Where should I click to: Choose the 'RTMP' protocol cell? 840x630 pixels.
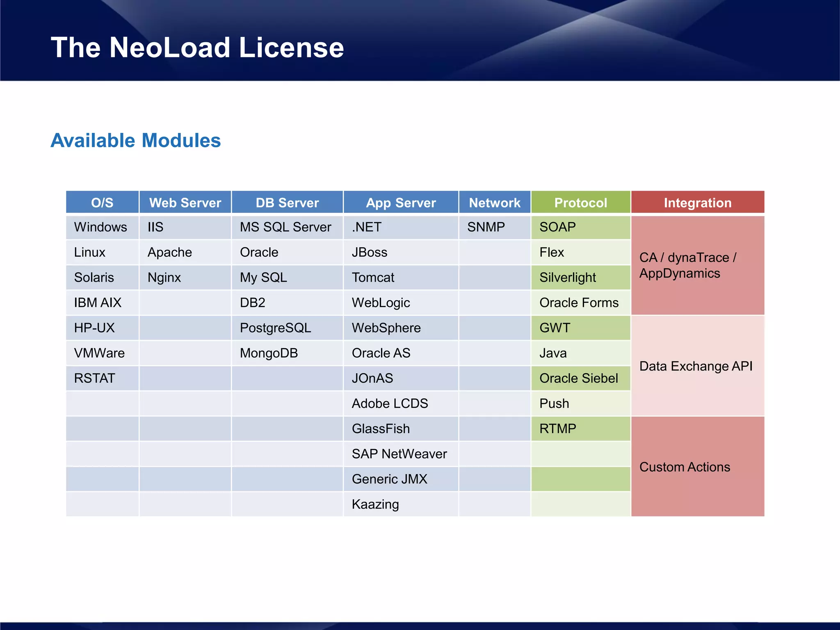tap(581, 429)
